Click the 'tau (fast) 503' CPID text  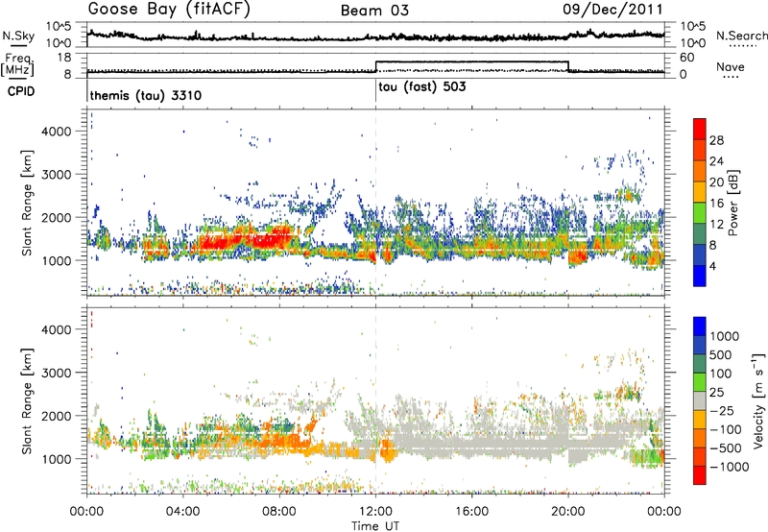[x=422, y=87]
